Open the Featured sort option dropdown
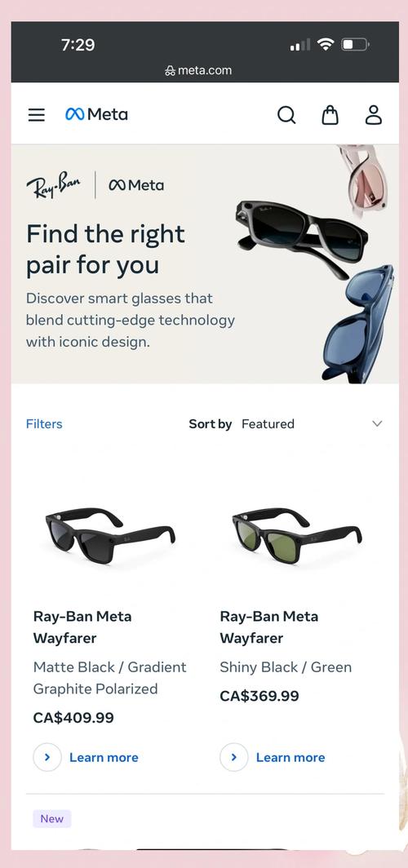408x868 pixels. point(268,424)
